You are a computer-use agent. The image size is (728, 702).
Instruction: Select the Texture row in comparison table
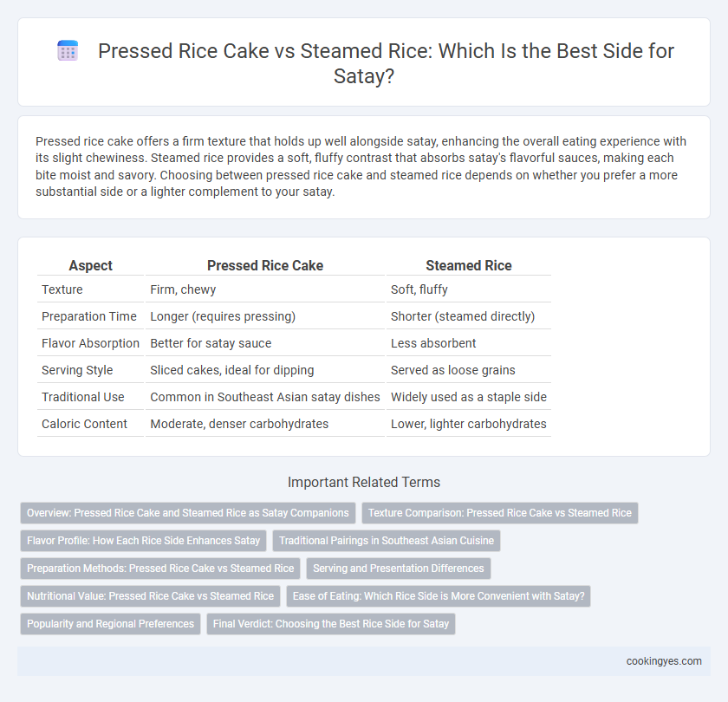click(x=294, y=289)
